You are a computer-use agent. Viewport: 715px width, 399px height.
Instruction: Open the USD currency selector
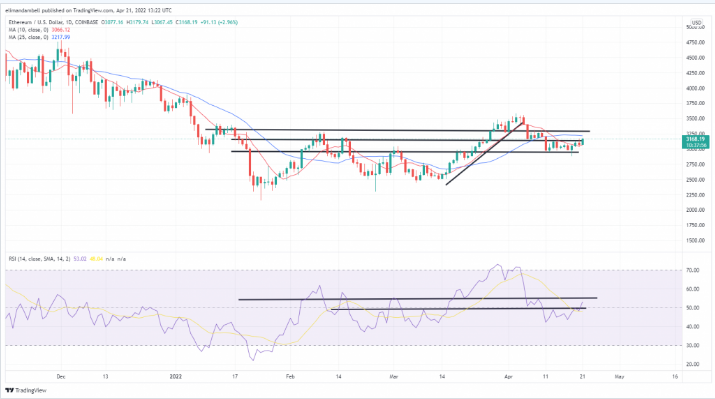[x=696, y=22]
